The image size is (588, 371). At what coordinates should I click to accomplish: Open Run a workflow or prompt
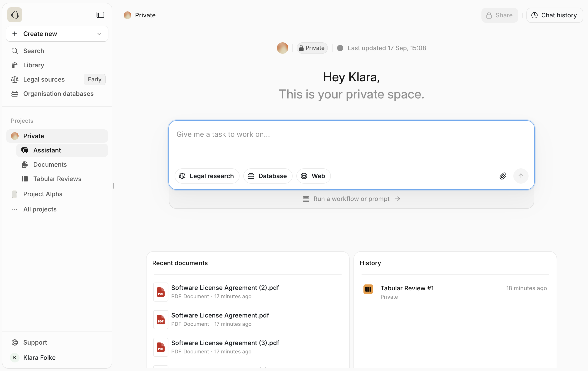351,199
